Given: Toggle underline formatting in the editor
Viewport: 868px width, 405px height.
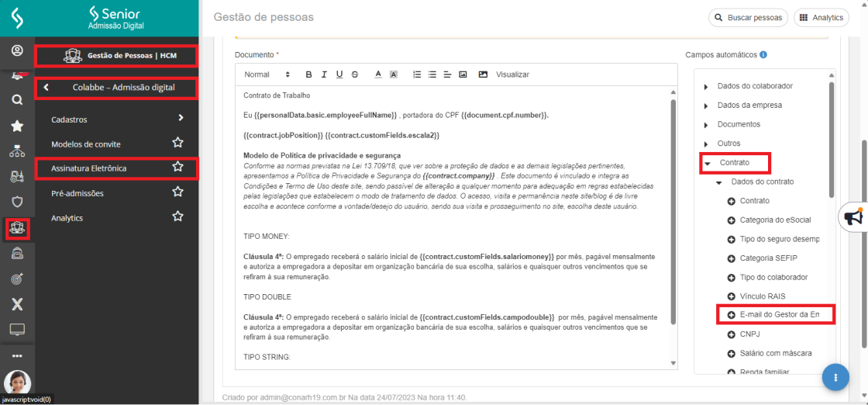Looking at the screenshot, I should (x=339, y=74).
